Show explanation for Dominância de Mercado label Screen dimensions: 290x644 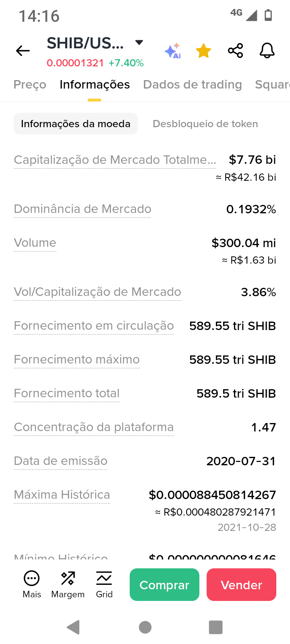(83, 209)
